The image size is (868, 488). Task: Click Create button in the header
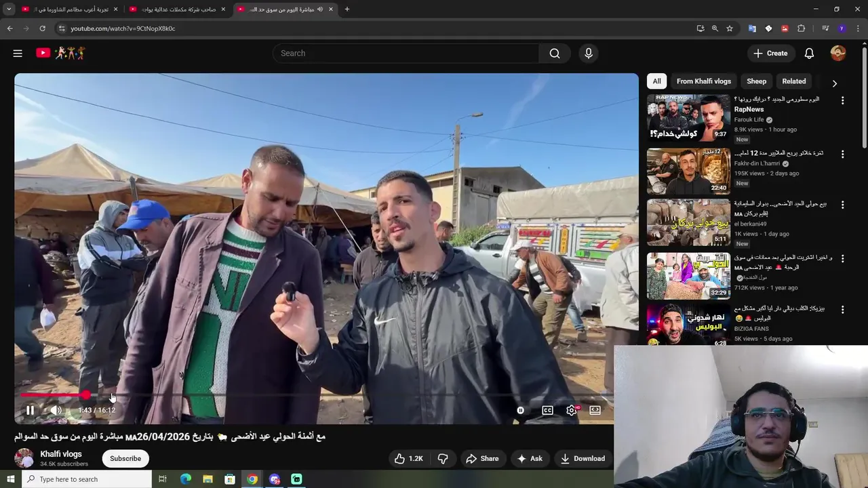pyautogui.click(x=770, y=54)
